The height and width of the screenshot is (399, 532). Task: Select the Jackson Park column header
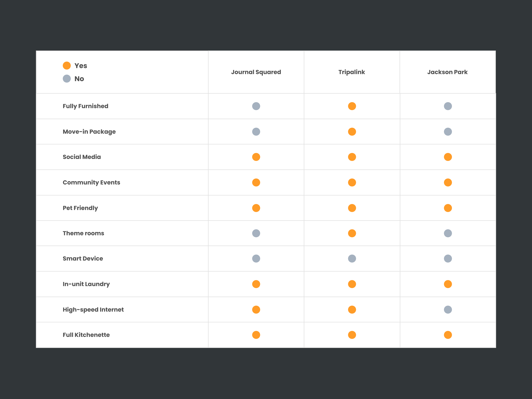pyautogui.click(x=447, y=72)
